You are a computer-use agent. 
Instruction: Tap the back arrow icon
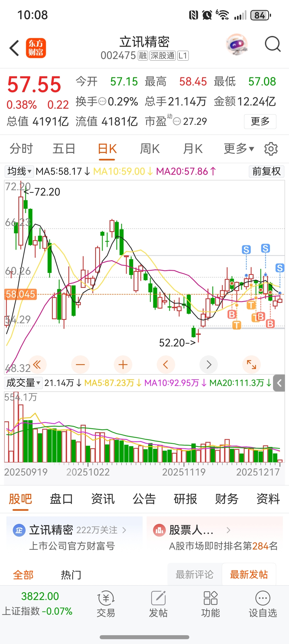coord(14,48)
